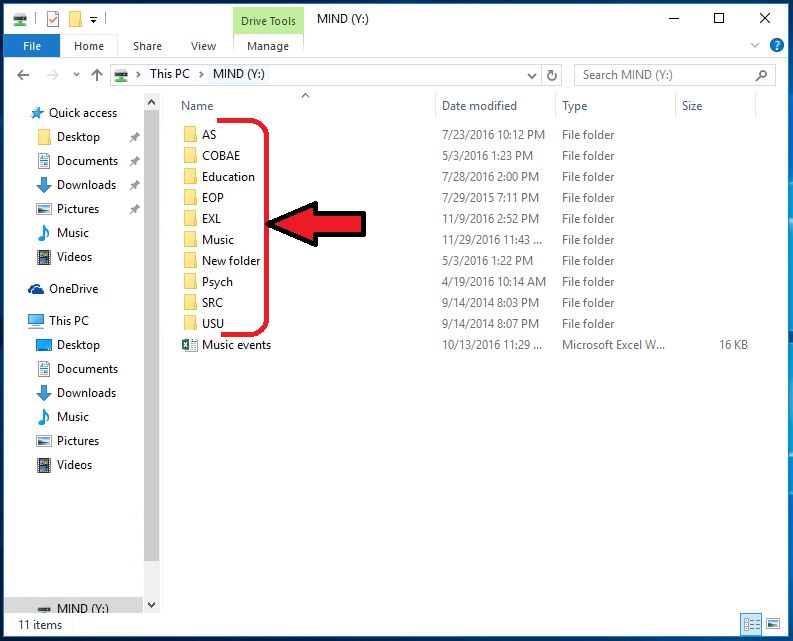Viewport: 793px width, 641px height.
Task: Sort by the Name column header
Action: pyautogui.click(x=197, y=106)
